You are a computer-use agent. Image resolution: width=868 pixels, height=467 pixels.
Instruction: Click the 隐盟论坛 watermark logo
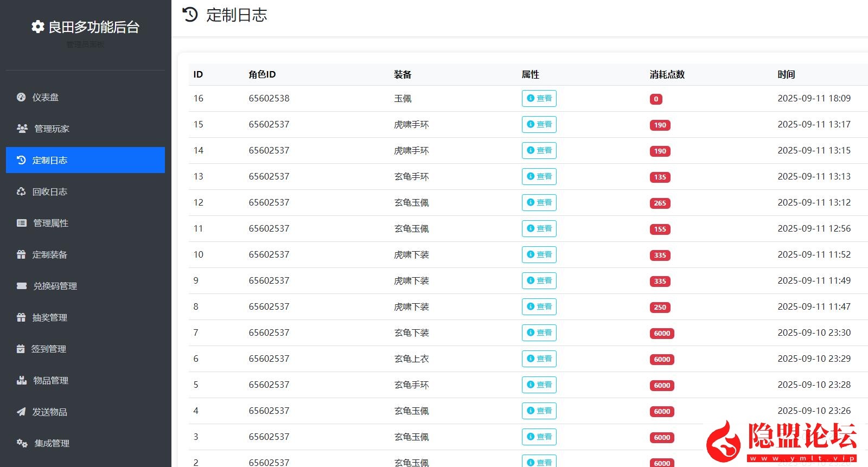(782, 441)
